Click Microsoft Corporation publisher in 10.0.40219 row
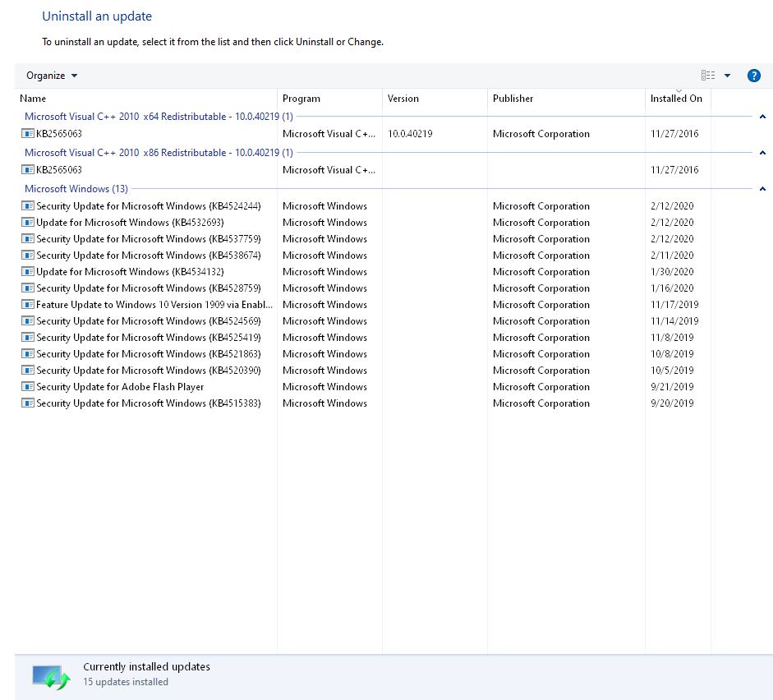This screenshot has width=773, height=700. pyautogui.click(x=541, y=134)
